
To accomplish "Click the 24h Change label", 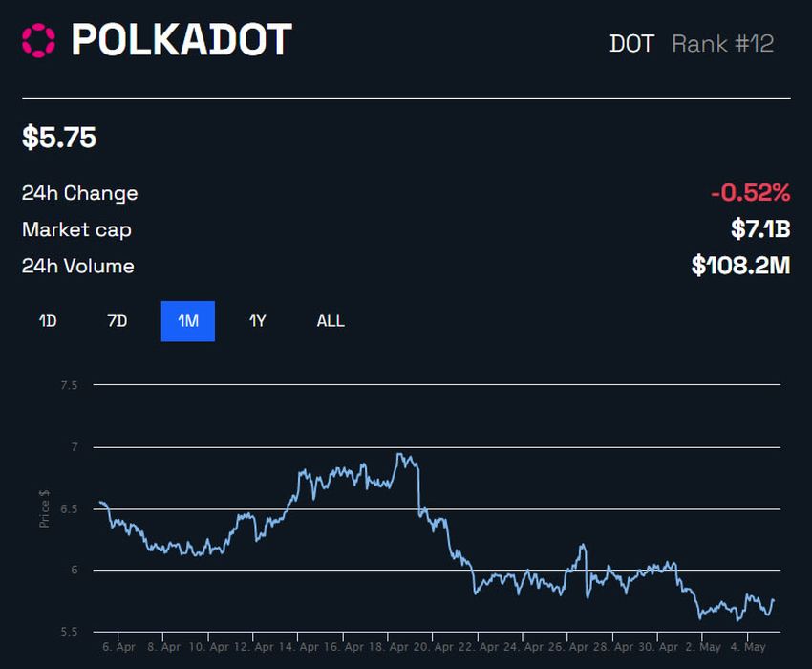I will click(x=80, y=193).
